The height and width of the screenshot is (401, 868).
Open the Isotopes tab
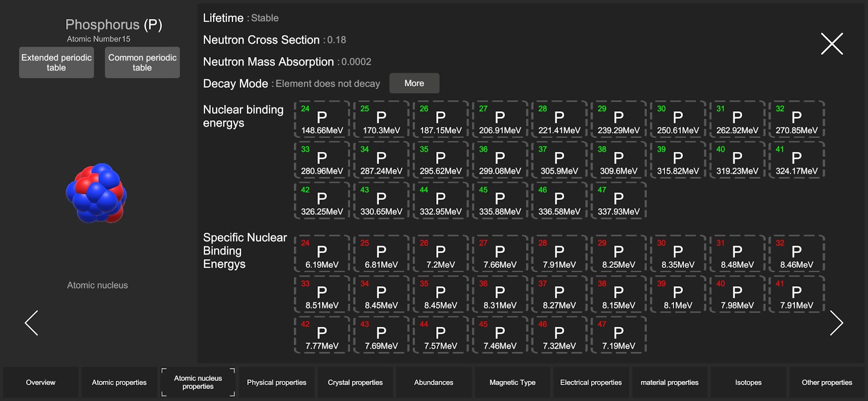748,382
